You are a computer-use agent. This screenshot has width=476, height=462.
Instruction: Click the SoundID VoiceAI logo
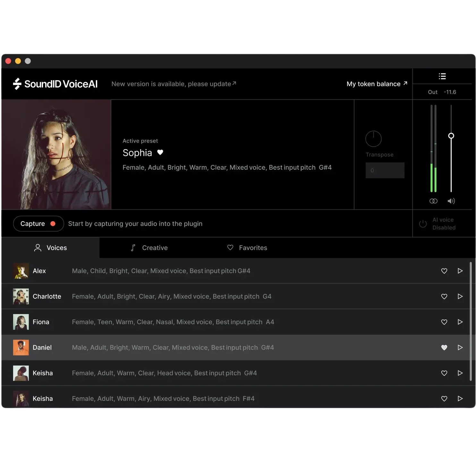tap(55, 84)
